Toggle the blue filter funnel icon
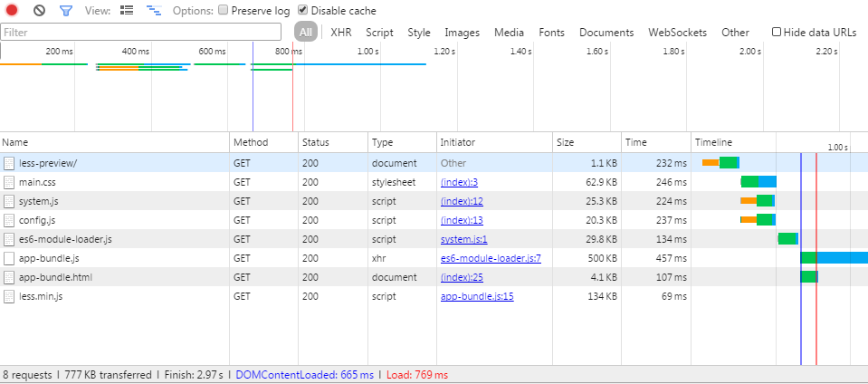The height and width of the screenshot is (384, 868). point(65,11)
